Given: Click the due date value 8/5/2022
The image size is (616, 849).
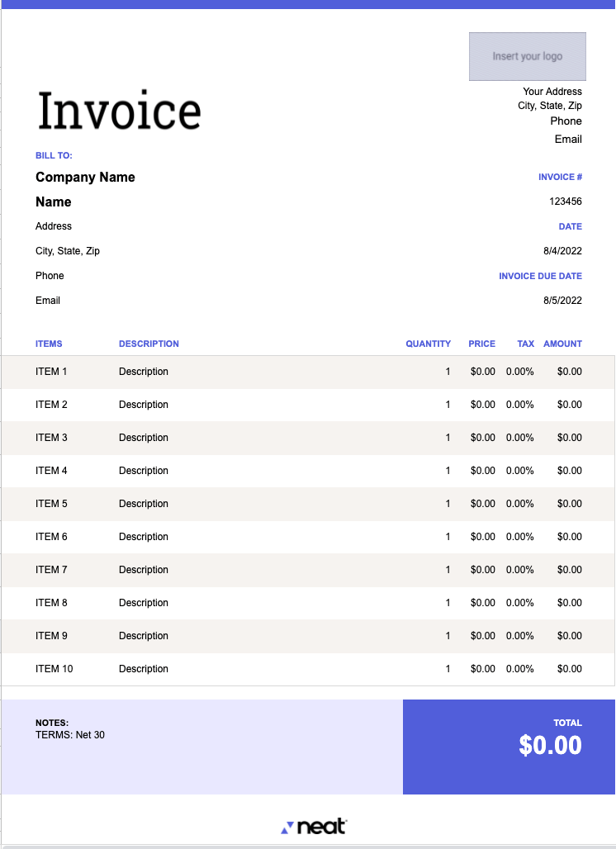Looking at the screenshot, I should (562, 301).
